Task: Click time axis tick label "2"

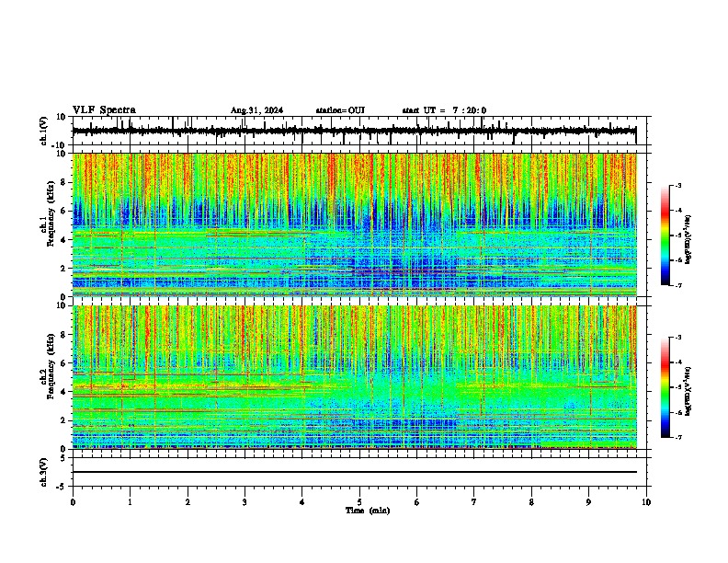Action: [x=188, y=502]
